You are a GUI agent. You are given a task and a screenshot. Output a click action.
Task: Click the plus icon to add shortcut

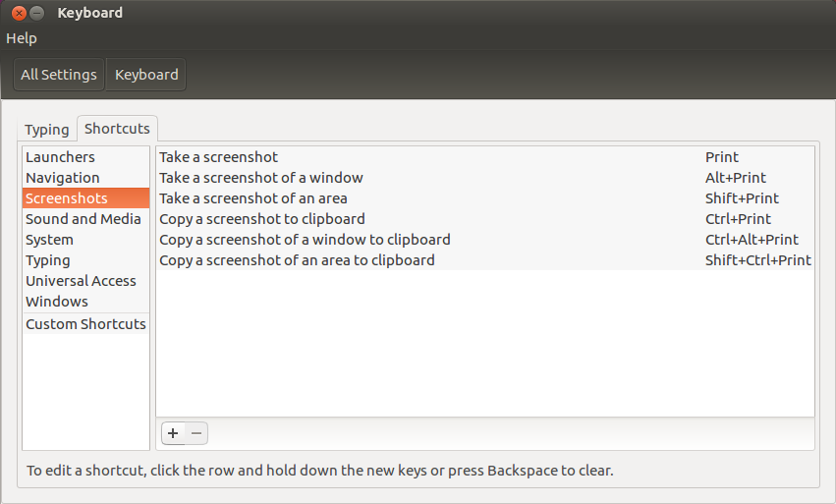tap(173, 432)
